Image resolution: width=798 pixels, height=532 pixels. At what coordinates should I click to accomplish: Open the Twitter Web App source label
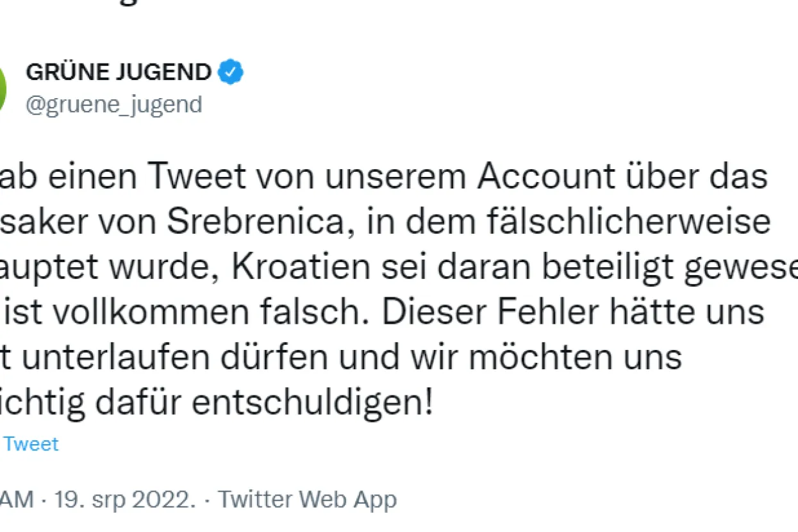pyautogui.click(x=308, y=499)
